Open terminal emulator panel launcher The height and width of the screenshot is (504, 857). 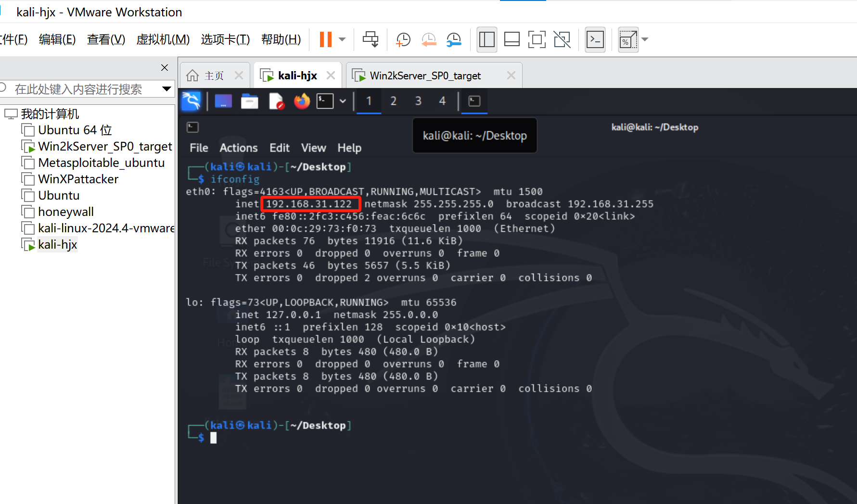click(x=325, y=101)
